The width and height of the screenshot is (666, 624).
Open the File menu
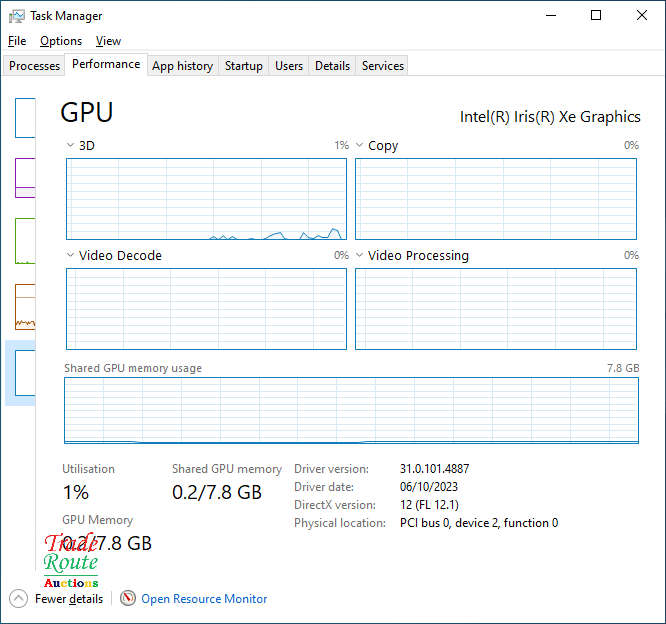tap(17, 41)
